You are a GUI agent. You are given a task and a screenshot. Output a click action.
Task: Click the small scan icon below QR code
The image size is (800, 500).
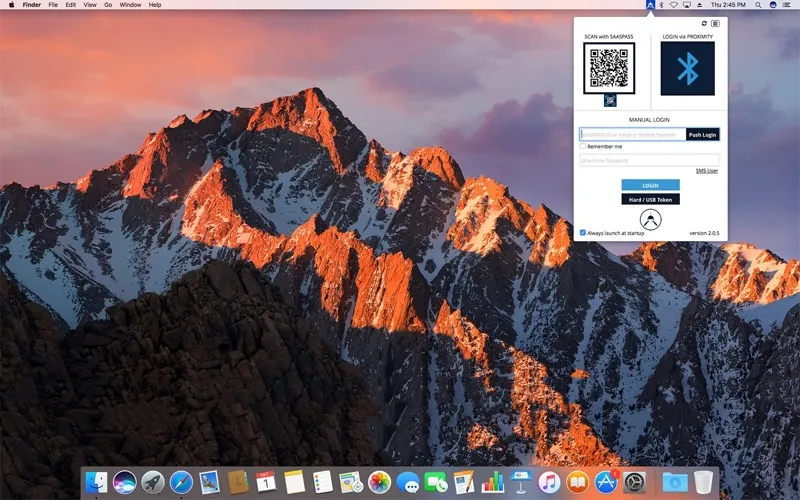[610, 100]
